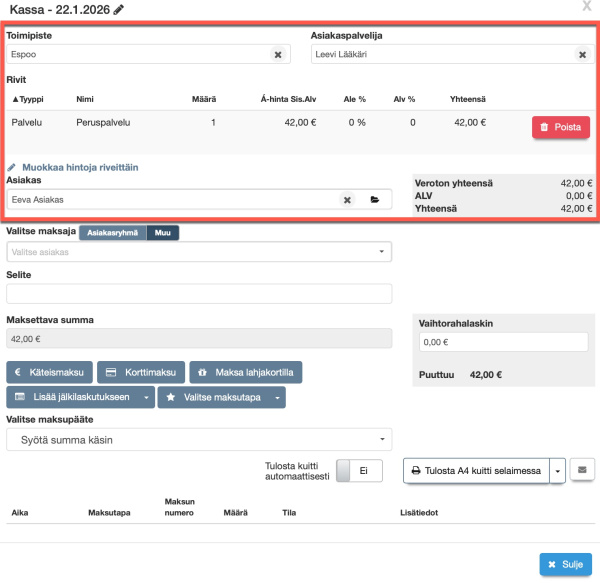Click into the Selite text field
Viewport: 600px width, 583px height.
[x=198, y=293]
